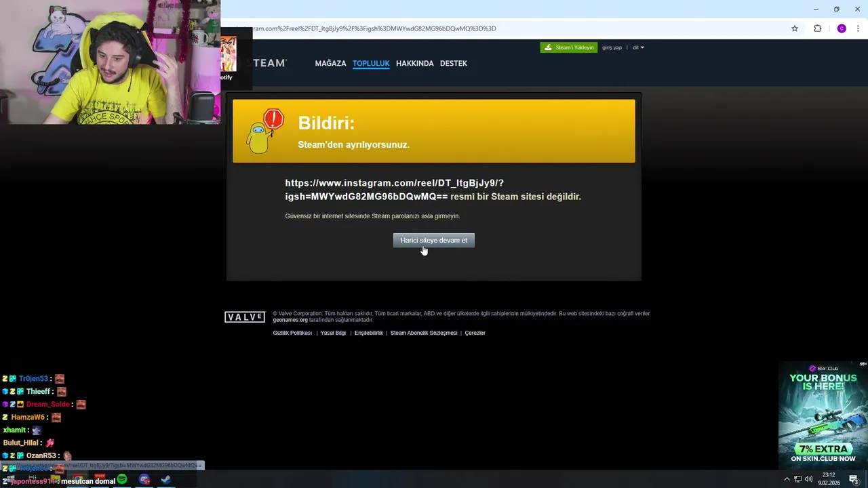
Task: Click chat username xhamit
Action: tap(14, 430)
